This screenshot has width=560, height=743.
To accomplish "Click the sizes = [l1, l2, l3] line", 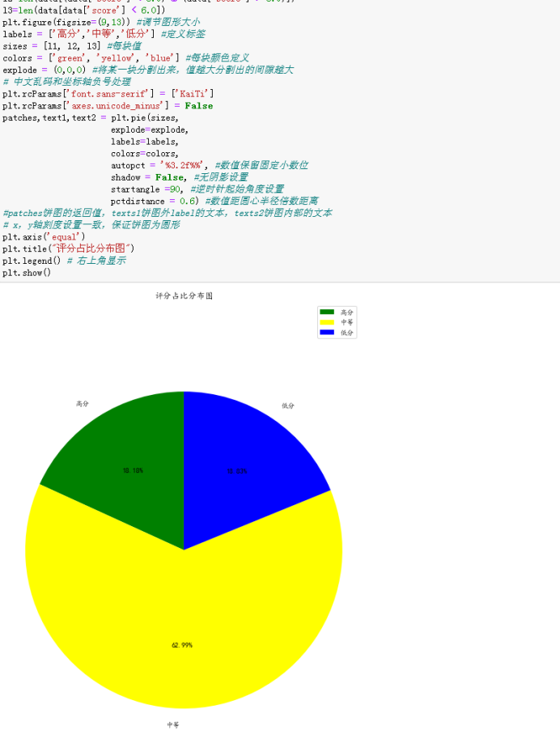I will coord(72,46).
